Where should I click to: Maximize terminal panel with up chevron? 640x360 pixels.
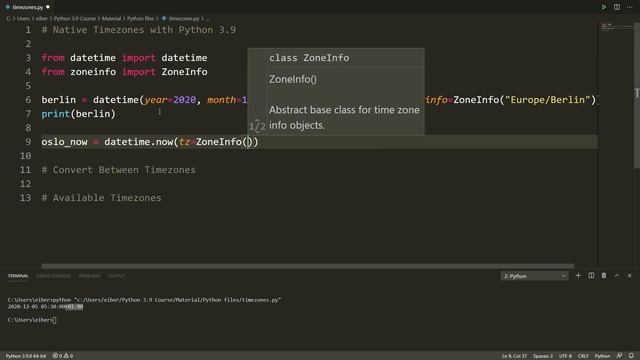(617, 276)
